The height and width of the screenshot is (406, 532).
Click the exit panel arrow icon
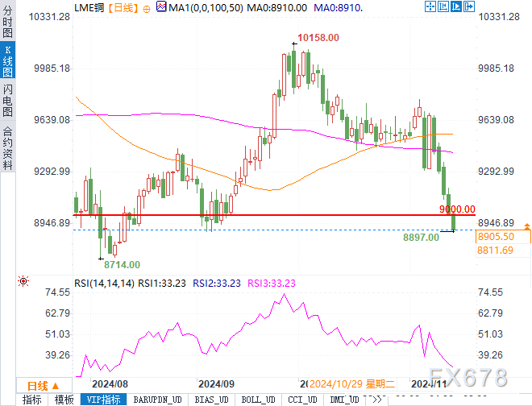tap(469, 6)
